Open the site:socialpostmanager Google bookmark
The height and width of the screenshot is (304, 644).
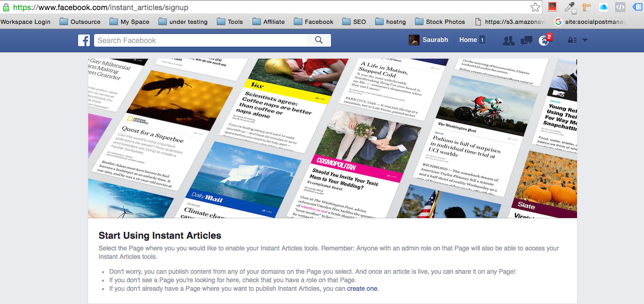pos(591,22)
